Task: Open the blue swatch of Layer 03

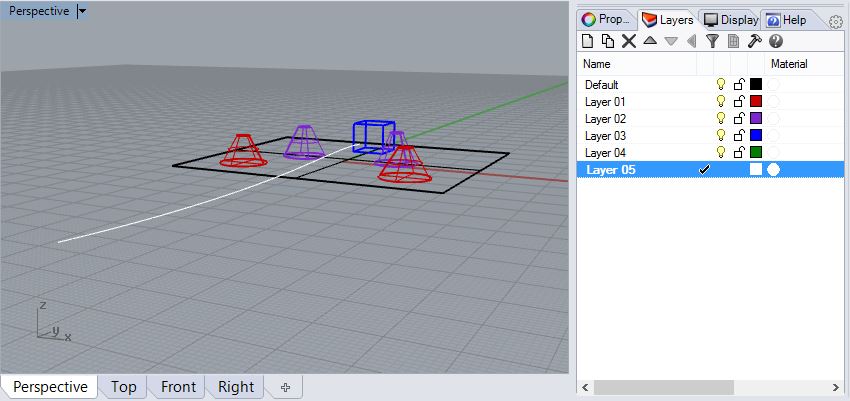Action: pos(756,135)
